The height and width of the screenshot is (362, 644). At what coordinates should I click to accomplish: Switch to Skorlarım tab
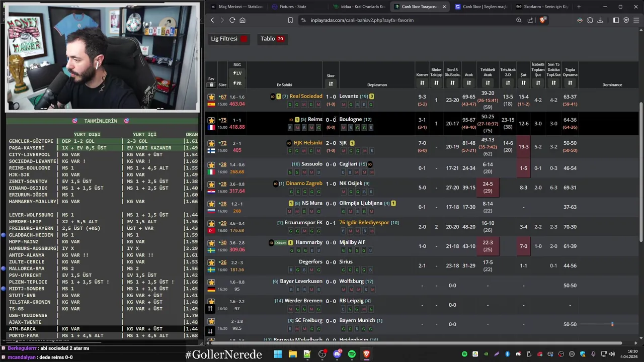(541, 7)
